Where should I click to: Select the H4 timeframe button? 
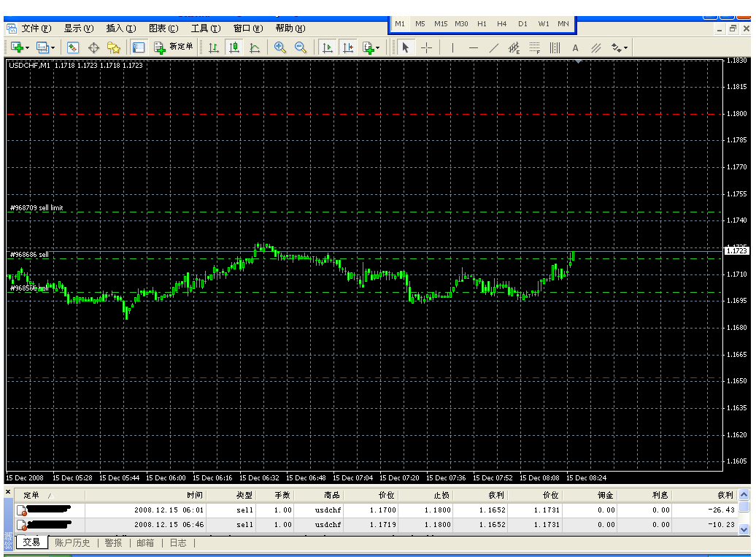click(502, 23)
